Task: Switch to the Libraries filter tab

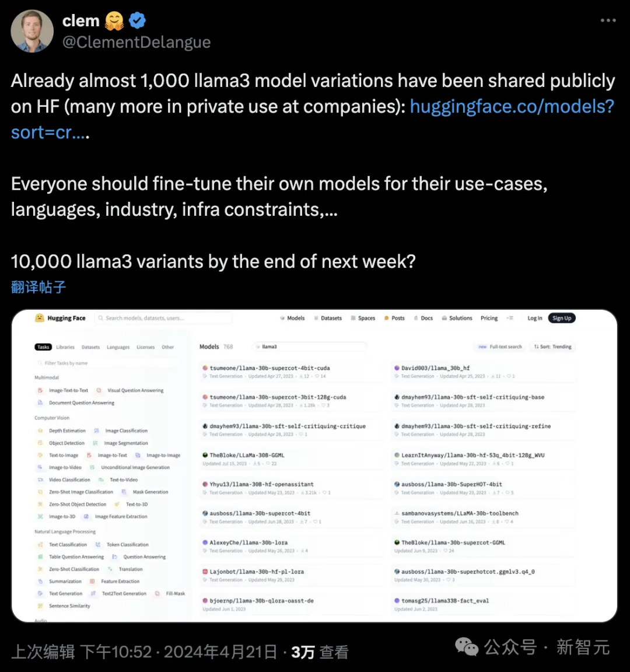Action: click(65, 347)
